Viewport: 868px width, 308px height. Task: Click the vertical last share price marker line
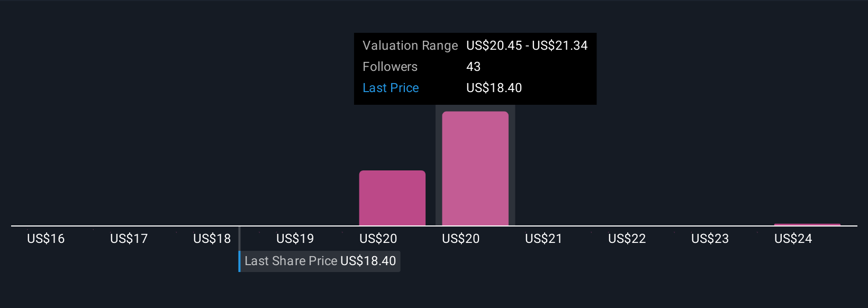[x=239, y=238]
